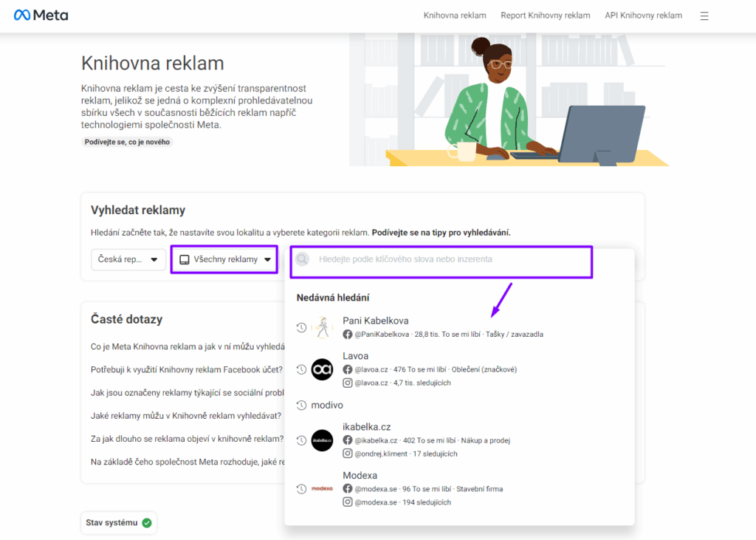Screen dimensions: 756x540
Task: Select Pani Kabelkova recent search result
Action: pyautogui.click(x=458, y=327)
